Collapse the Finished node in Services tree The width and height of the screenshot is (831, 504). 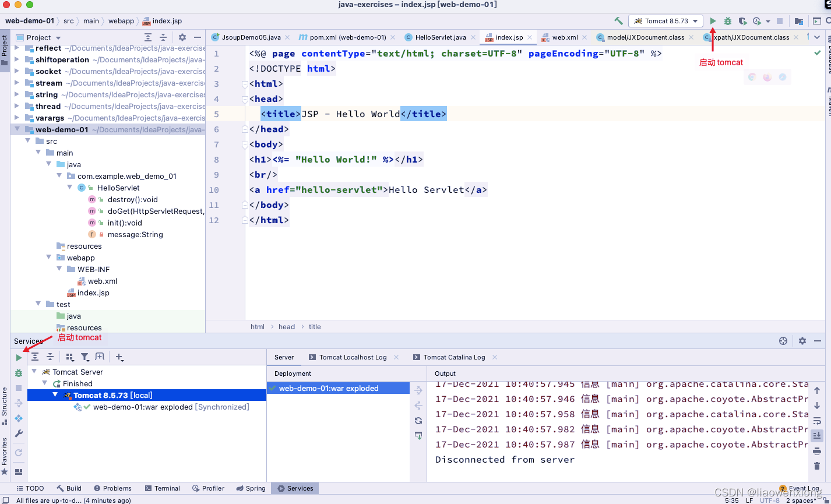pyautogui.click(x=45, y=383)
